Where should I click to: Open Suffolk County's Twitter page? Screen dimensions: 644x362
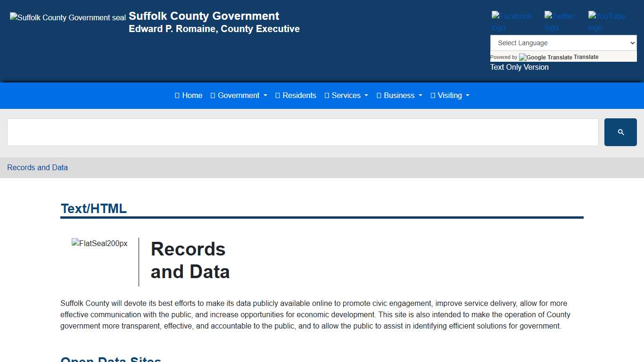tap(559, 21)
